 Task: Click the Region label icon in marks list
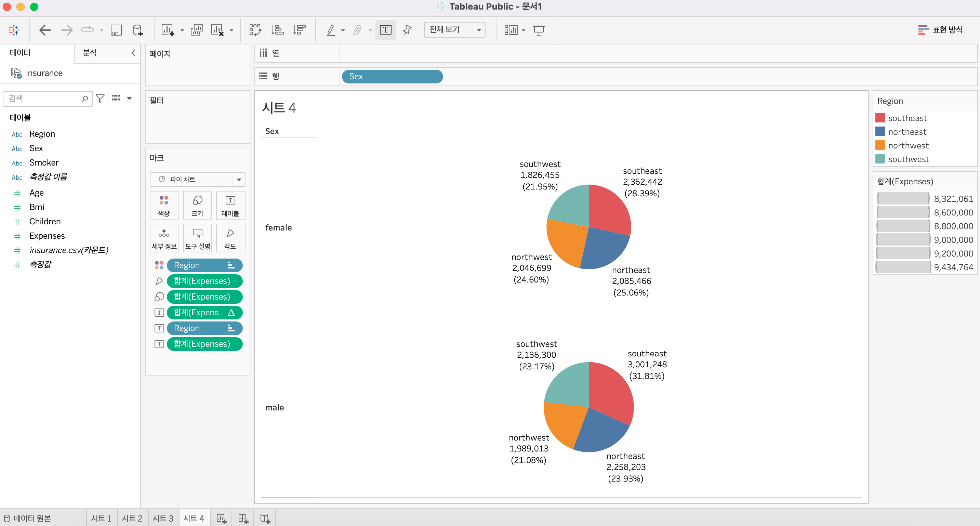[x=159, y=328]
